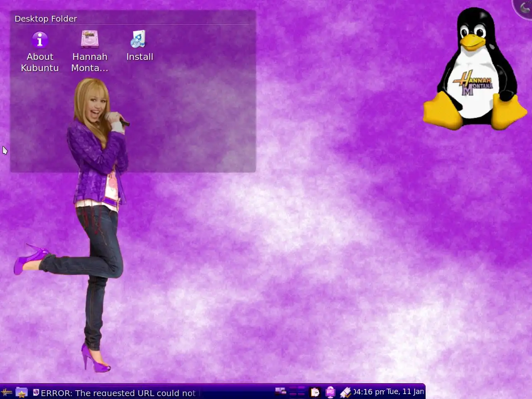This screenshot has height=399, width=532.
Task: Click the network connection tray icon
Action: (x=281, y=392)
